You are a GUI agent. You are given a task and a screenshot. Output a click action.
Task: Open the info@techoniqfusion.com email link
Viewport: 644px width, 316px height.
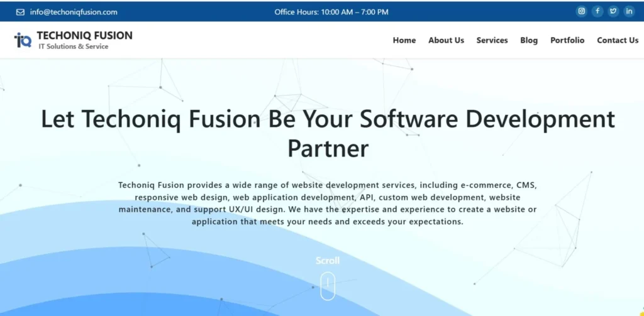[x=73, y=12]
